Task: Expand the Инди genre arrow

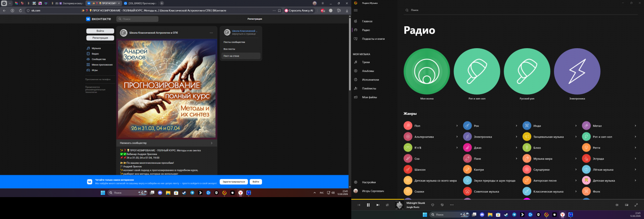Action: [x=576, y=126]
